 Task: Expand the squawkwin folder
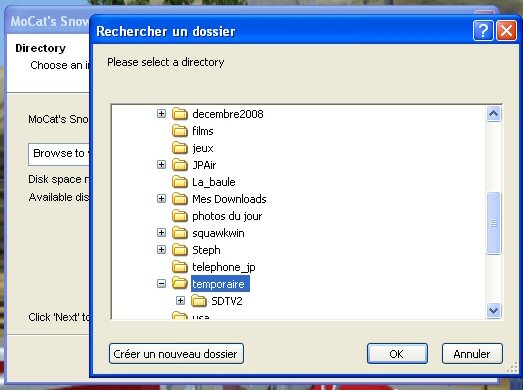tap(161, 233)
